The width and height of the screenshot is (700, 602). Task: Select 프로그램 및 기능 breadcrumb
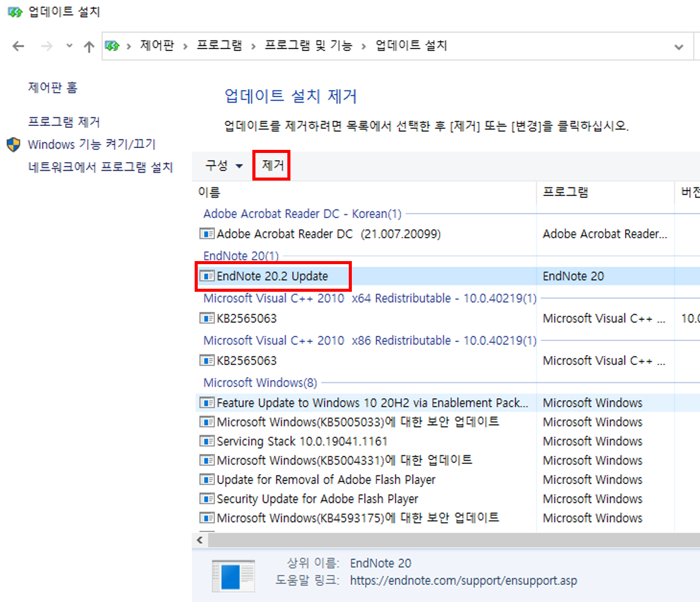pyautogui.click(x=308, y=45)
